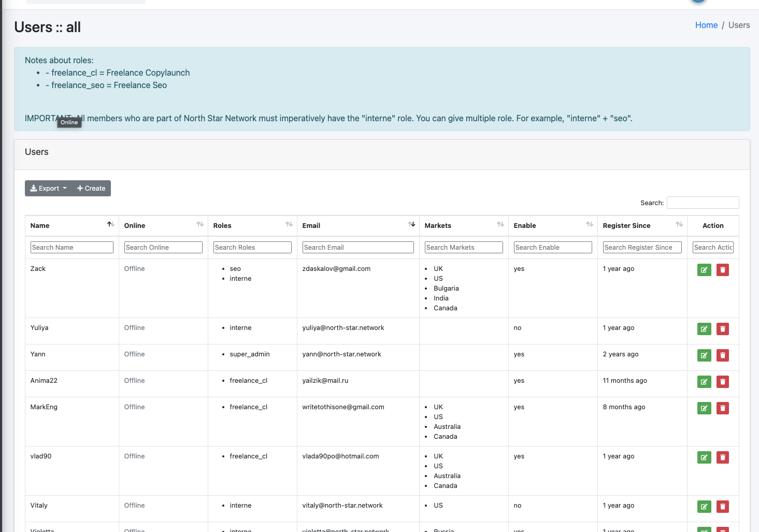
Task: Focus the main Search input box
Action: point(702,203)
